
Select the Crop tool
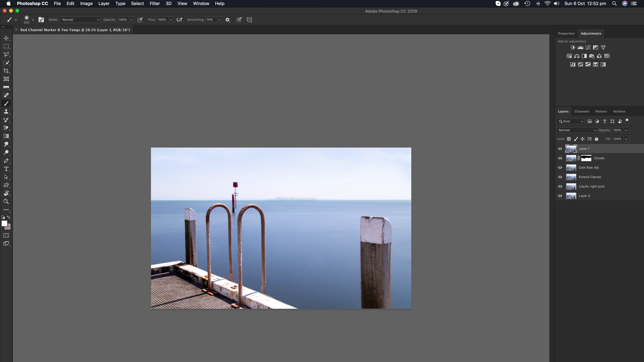6,71
